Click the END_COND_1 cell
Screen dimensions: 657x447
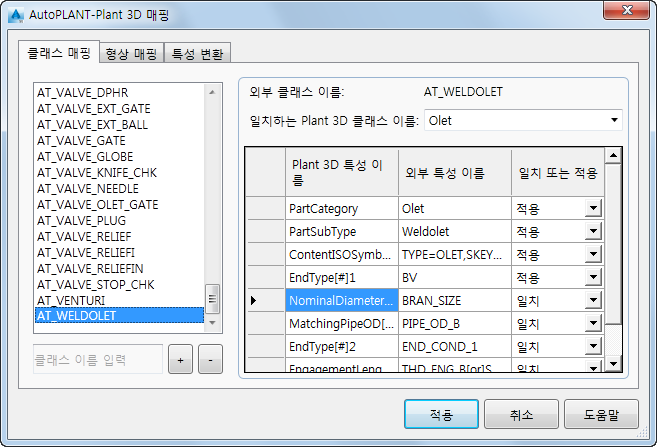pos(455,346)
